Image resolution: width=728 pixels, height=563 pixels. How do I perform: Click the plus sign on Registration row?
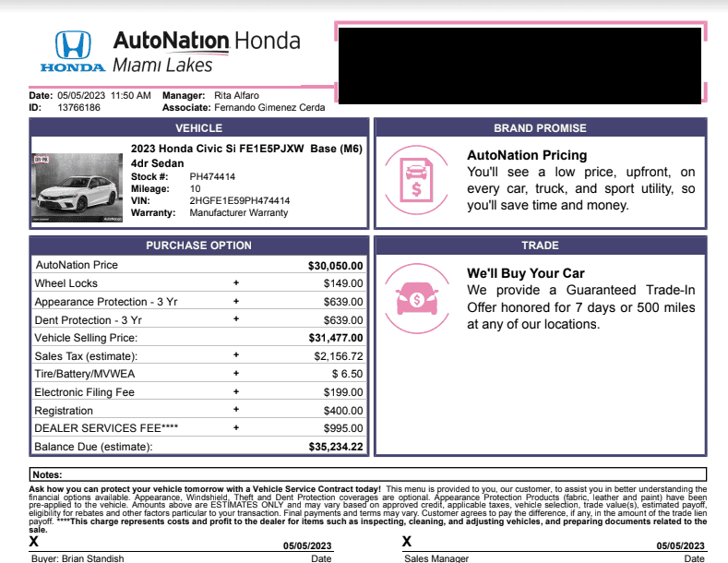[236, 409]
